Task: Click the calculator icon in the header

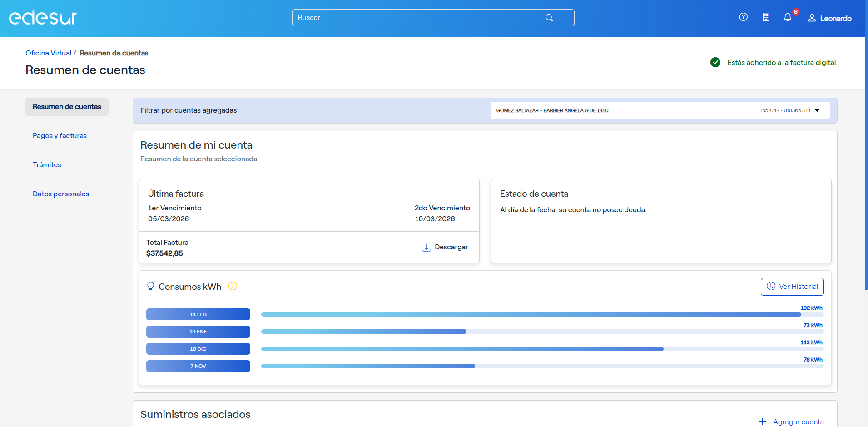Action: (766, 17)
